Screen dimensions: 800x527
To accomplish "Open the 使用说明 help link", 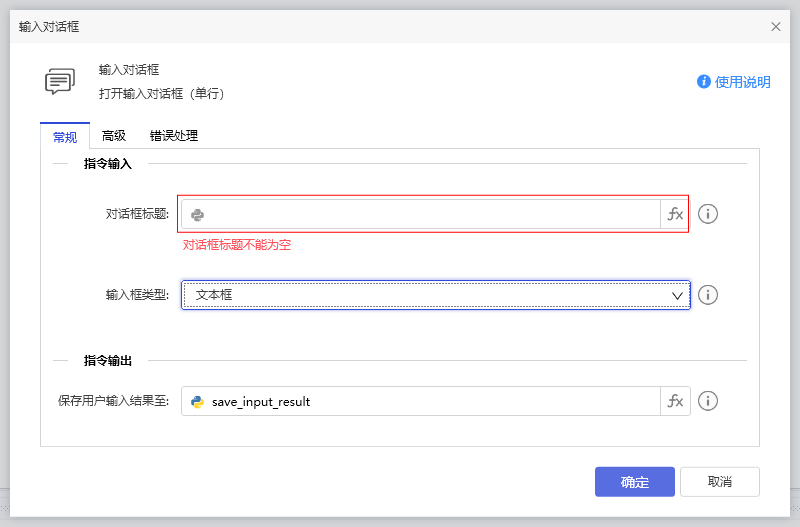I will pyautogui.click(x=743, y=82).
